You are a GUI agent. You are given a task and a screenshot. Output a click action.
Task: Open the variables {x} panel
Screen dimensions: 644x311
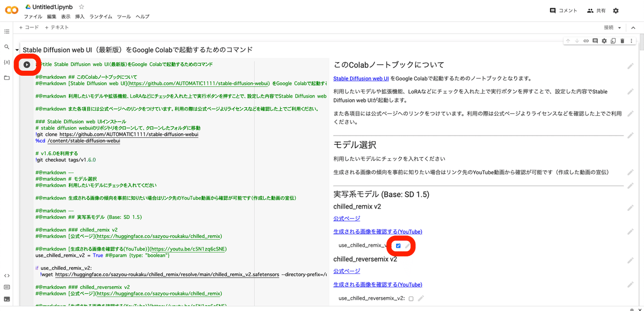coord(6,62)
